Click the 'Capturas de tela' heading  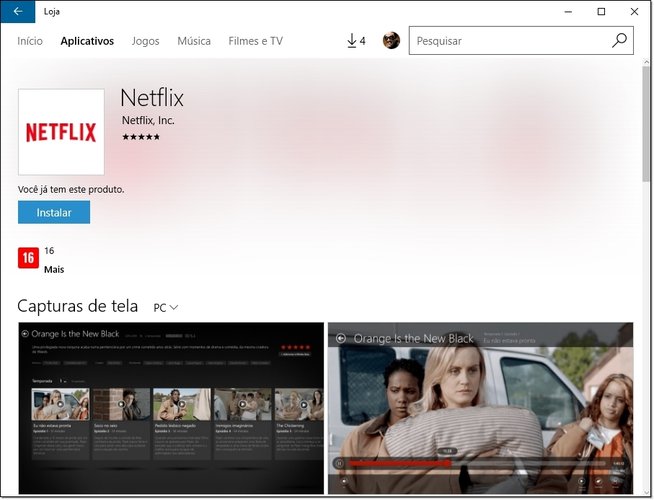tap(78, 306)
